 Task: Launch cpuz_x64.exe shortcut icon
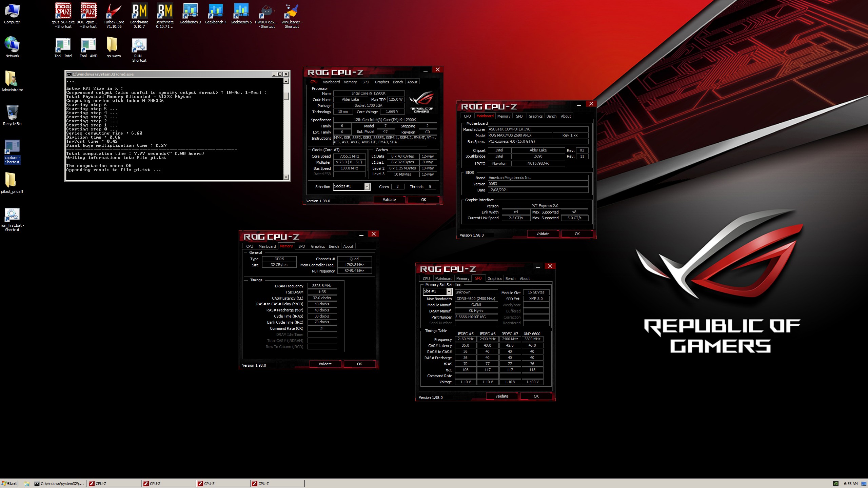[x=63, y=15]
